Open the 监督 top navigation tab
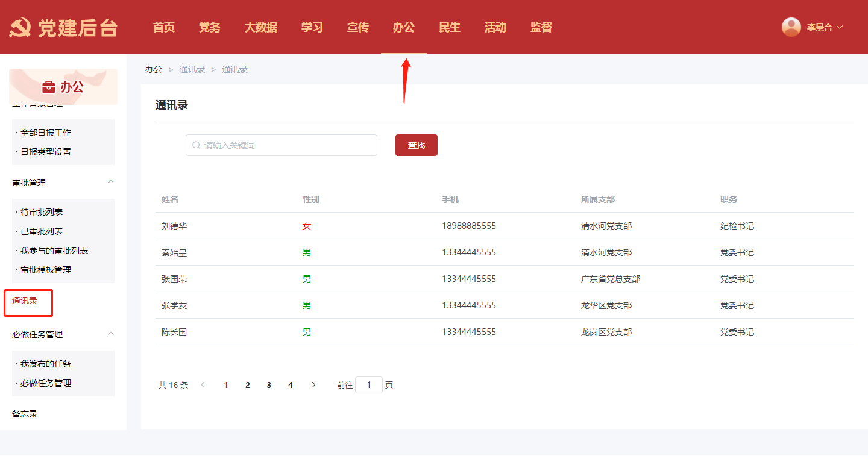 pyautogui.click(x=541, y=27)
